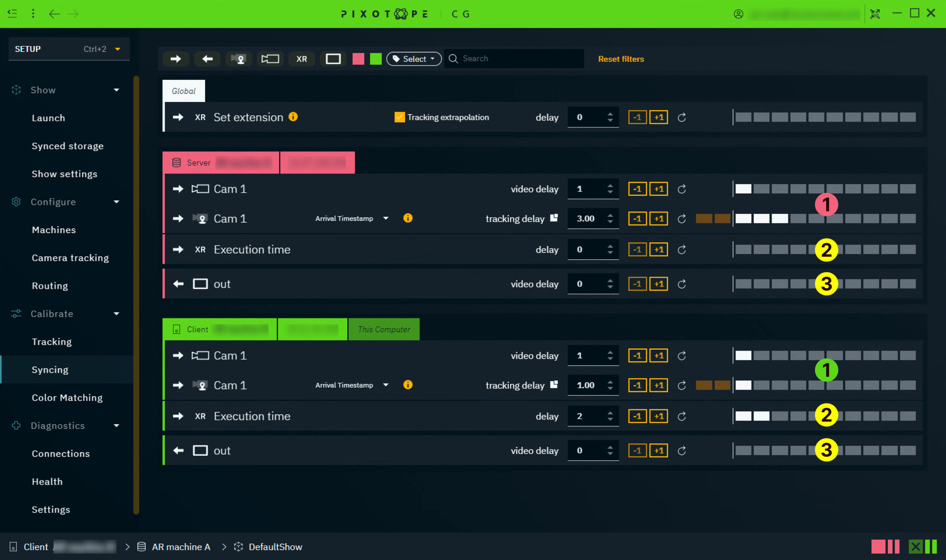This screenshot has width=946, height=560.
Task: Reset Set extension delay with refresh icon
Action: [x=682, y=117]
